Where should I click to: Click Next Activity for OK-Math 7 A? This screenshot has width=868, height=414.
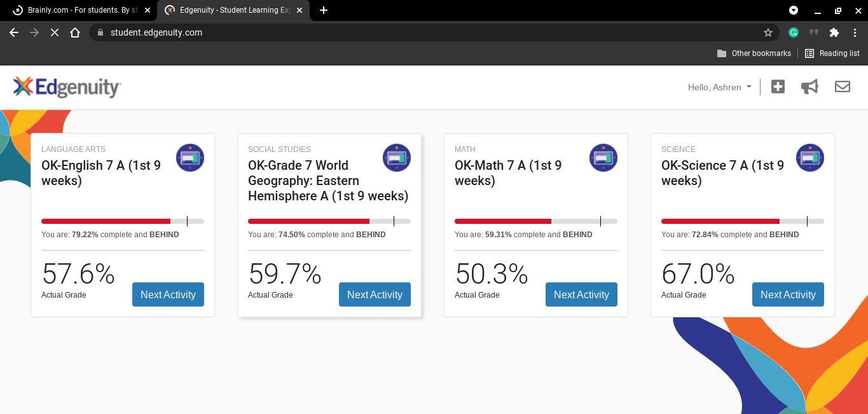[x=581, y=294]
